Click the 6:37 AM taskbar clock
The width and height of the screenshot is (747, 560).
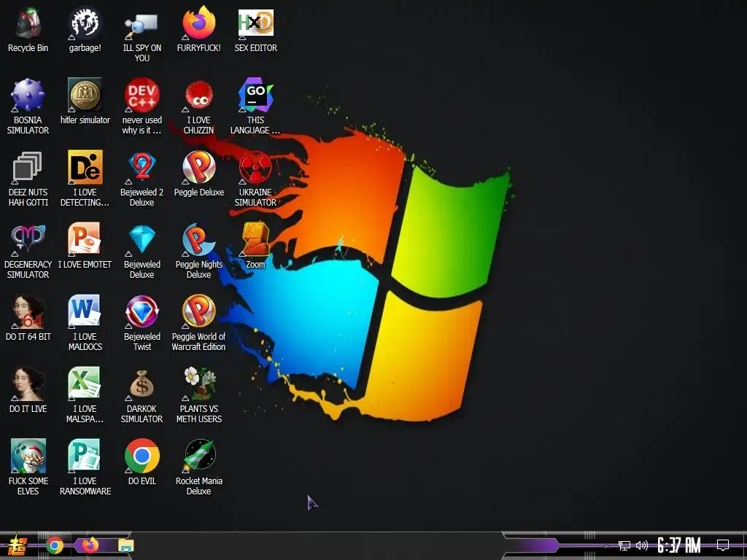pos(679,545)
